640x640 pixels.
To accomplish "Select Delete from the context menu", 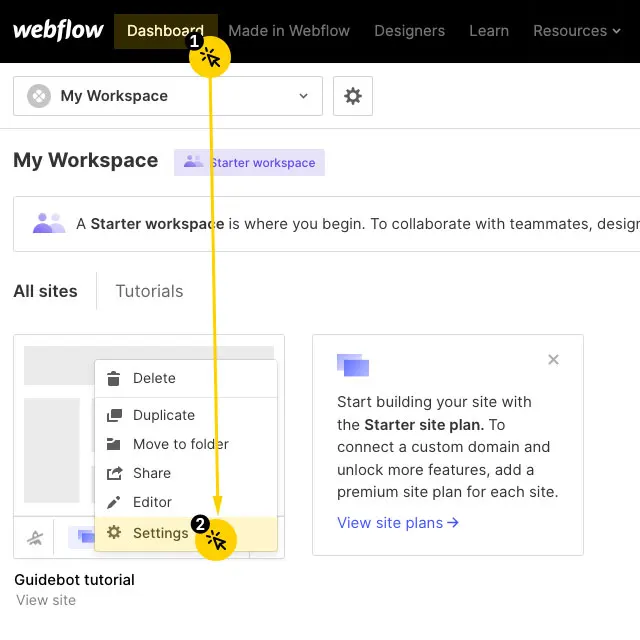I will pyautogui.click(x=154, y=378).
